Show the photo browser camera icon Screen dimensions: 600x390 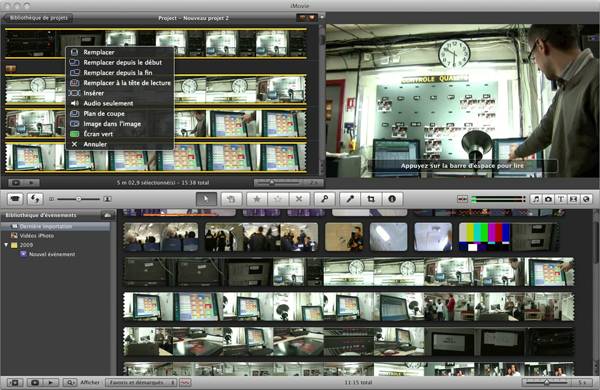coord(548,199)
